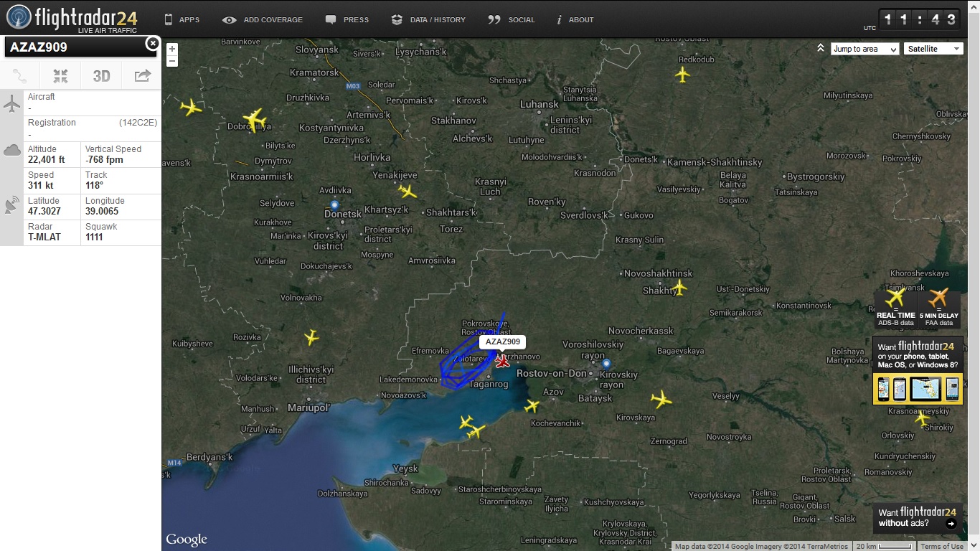Click the Terms of Use link
This screenshot has height=551, width=980.
click(942, 547)
